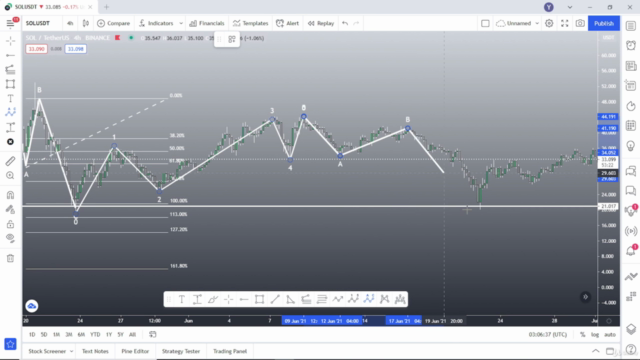Toggle hide all drawings eye icon
The height and width of the screenshot is (360, 640).
[11, 238]
